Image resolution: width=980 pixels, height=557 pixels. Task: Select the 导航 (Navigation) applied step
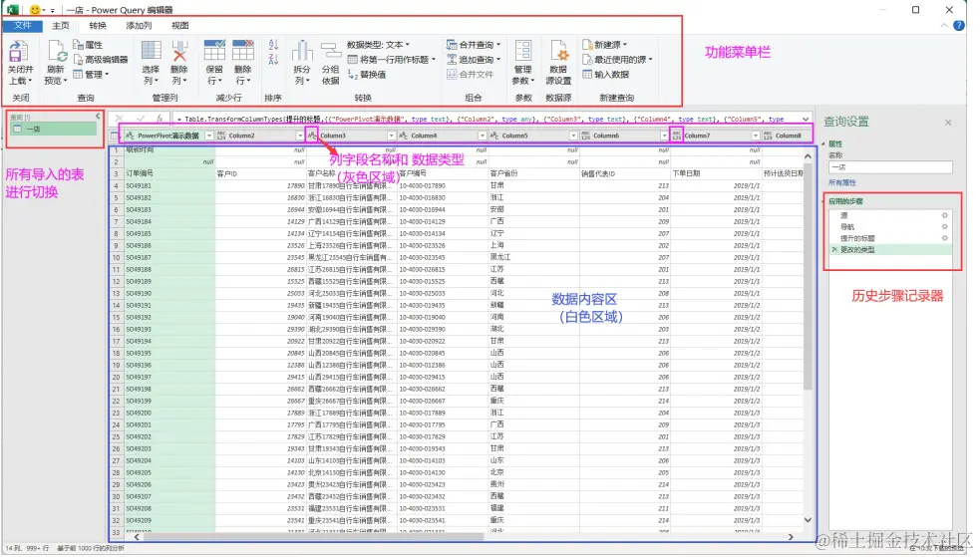[890, 226]
